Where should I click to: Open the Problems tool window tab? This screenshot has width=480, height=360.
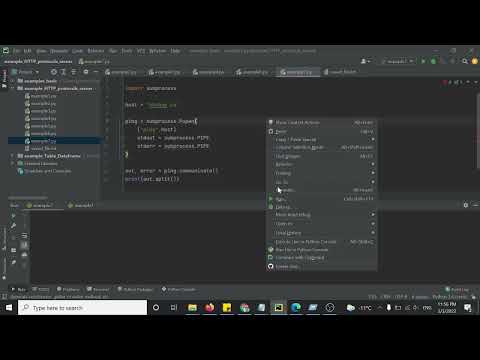pyautogui.click(x=68, y=289)
